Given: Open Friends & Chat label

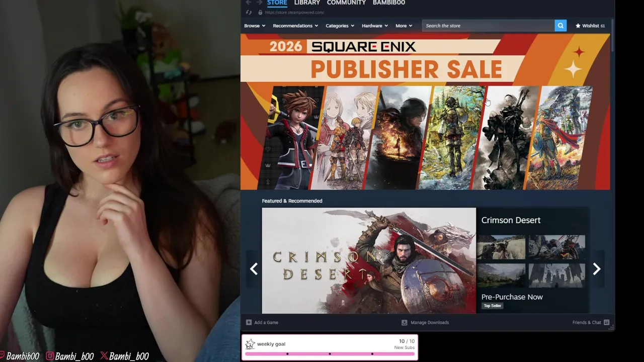Looking at the screenshot, I should pos(587,322).
